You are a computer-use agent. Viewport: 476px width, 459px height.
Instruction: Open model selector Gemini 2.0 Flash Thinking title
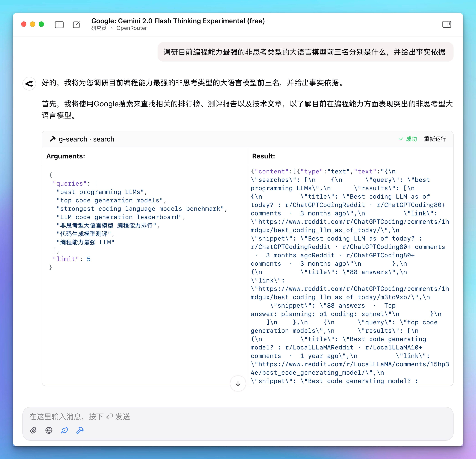[x=178, y=21]
